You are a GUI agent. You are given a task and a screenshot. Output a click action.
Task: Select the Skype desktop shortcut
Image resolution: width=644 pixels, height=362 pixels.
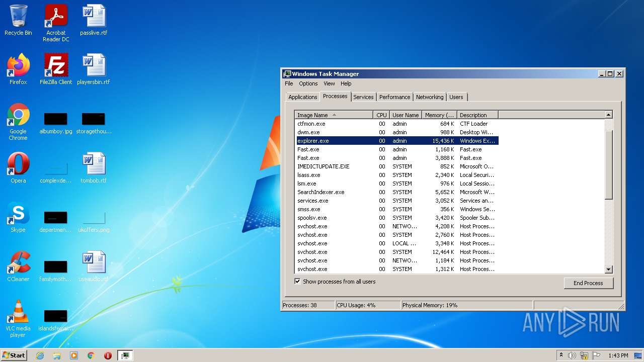point(18,218)
